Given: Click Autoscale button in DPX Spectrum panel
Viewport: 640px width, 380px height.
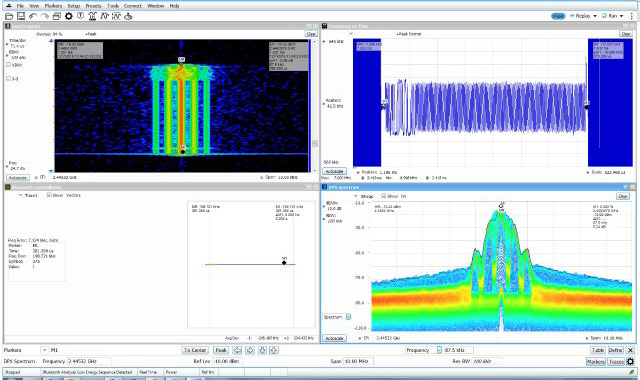Looking at the screenshot, I should pyautogui.click(x=335, y=338).
